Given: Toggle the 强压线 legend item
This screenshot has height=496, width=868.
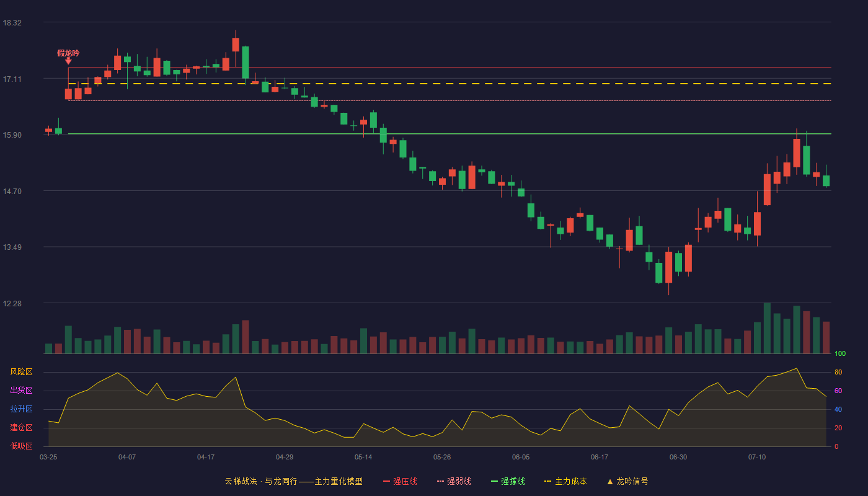Looking at the screenshot, I should 400,481.
